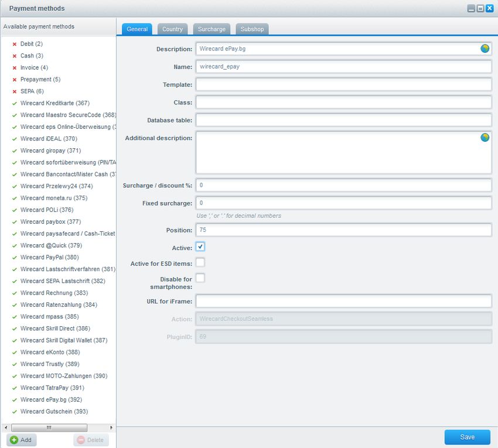Click green check icon beside Wirecard moneta.ru (375)
Image resolution: width=498 pixels, height=448 pixels.
tap(14, 199)
